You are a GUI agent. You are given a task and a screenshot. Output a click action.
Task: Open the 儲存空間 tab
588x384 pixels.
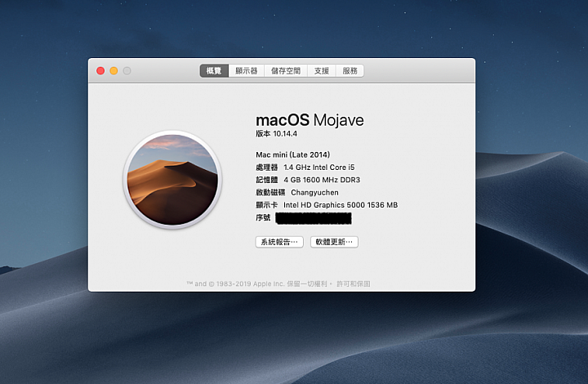coord(286,71)
